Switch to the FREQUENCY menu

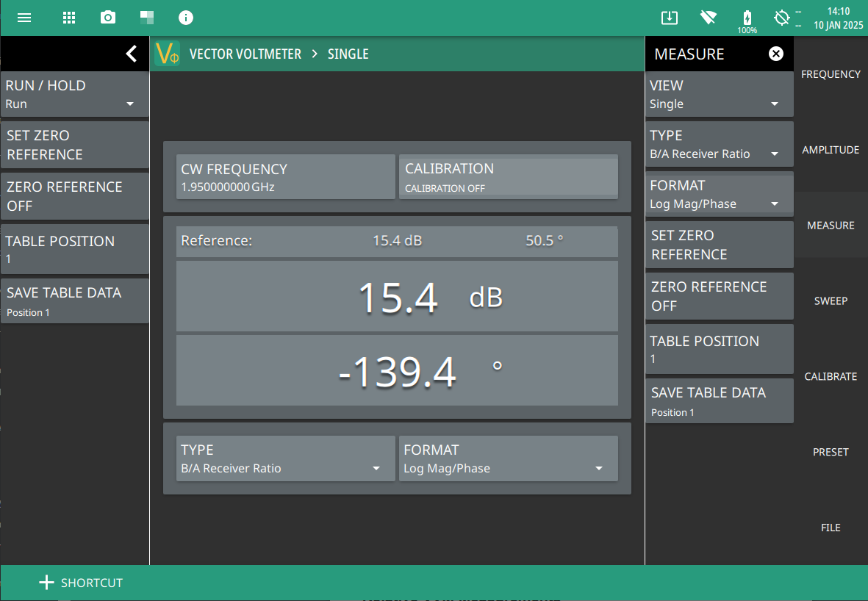(x=831, y=74)
